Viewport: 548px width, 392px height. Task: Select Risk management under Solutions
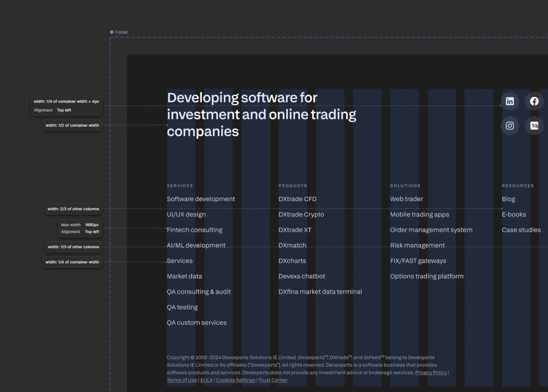(417, 245)
